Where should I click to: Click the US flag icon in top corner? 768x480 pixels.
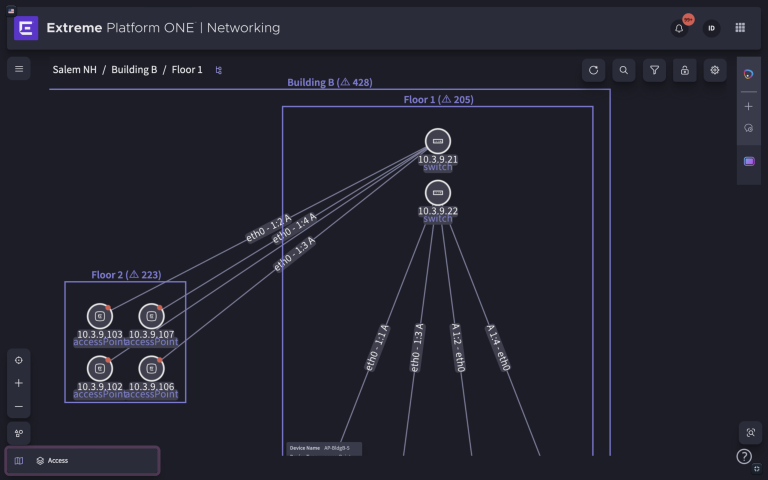click(11, 11)
